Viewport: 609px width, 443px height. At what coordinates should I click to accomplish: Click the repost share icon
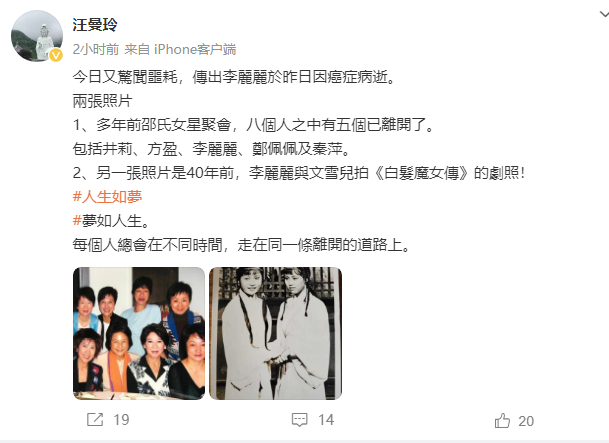click(95, 420)
